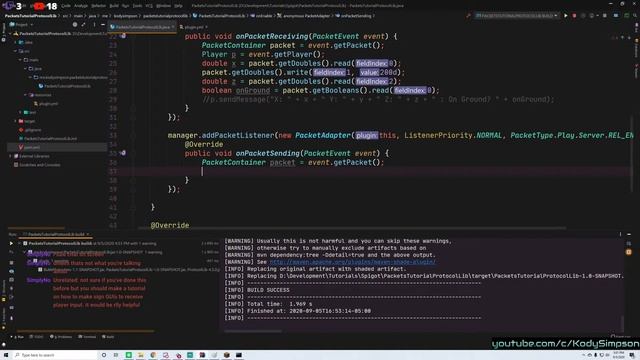Expand the test folder in the project tree

pyautogui.click(x=20, y=112)
